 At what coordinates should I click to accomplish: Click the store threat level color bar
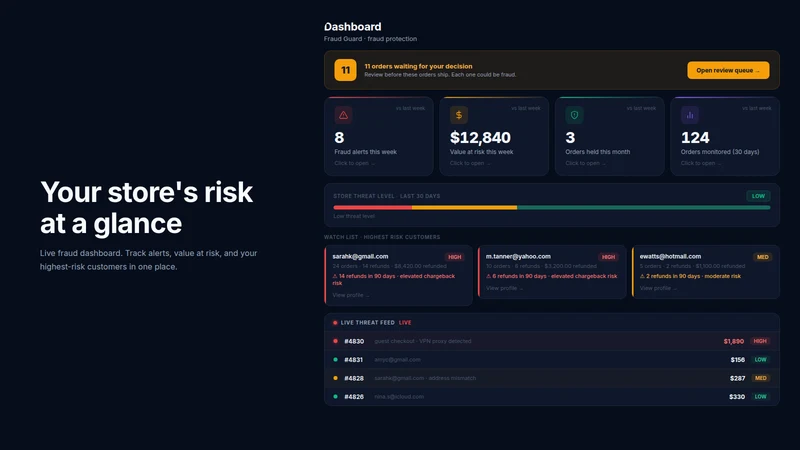pos(552,208)
